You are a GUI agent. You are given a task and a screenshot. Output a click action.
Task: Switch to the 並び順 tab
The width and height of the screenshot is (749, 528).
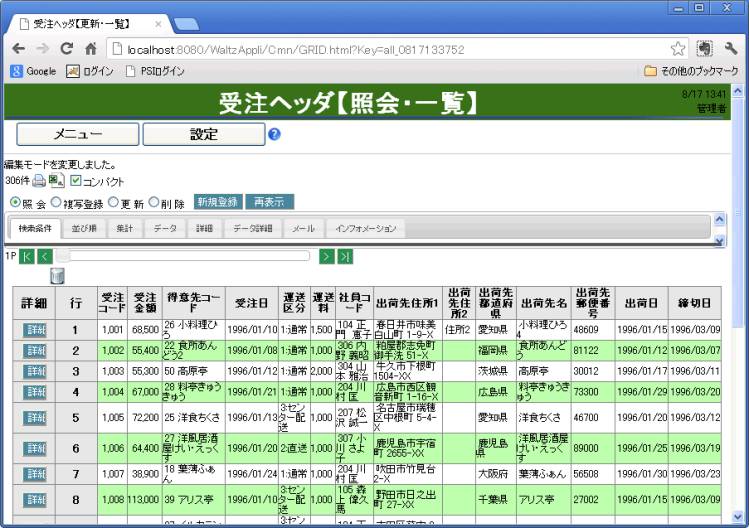(85, 229)
